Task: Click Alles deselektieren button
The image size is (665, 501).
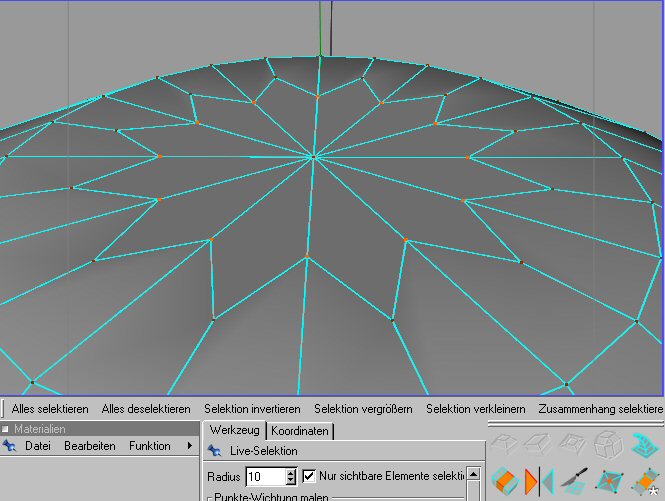Action: point(146,409)
